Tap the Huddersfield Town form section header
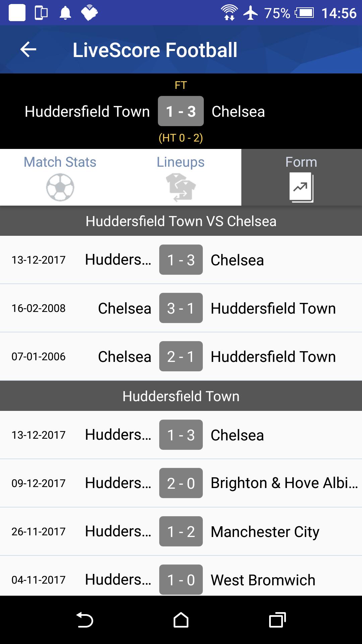 click(181, 396)
